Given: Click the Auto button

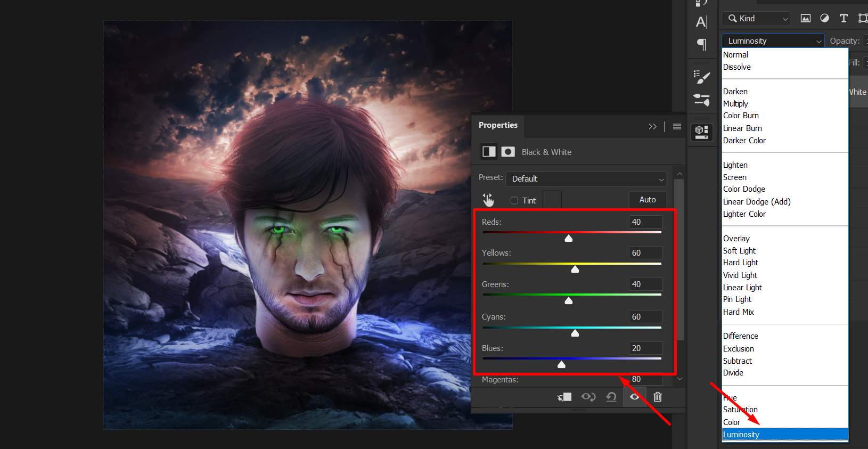Looking at the screenshot, I should 648,200.
